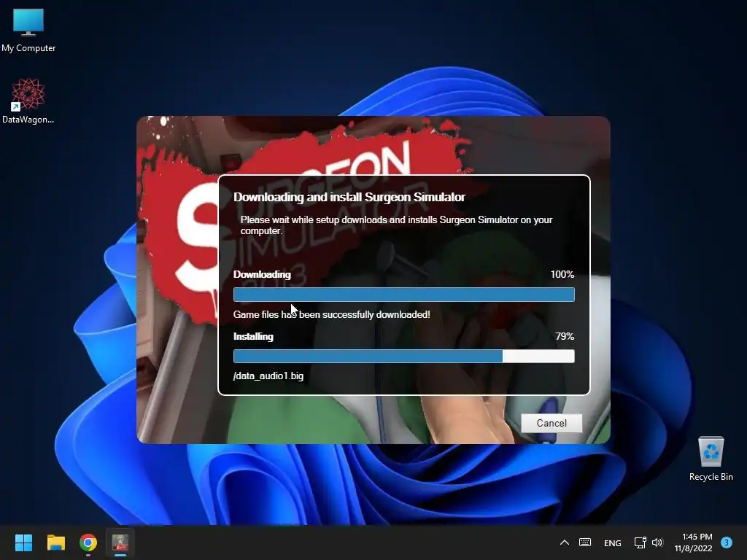Cancel the Surgeon Simulator installation

(551, 423)
